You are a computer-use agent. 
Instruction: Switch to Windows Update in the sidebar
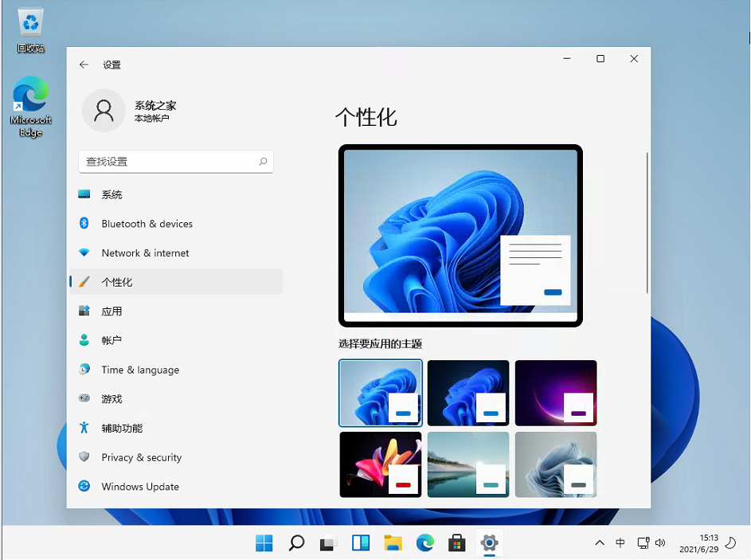[x=139, y=486]
